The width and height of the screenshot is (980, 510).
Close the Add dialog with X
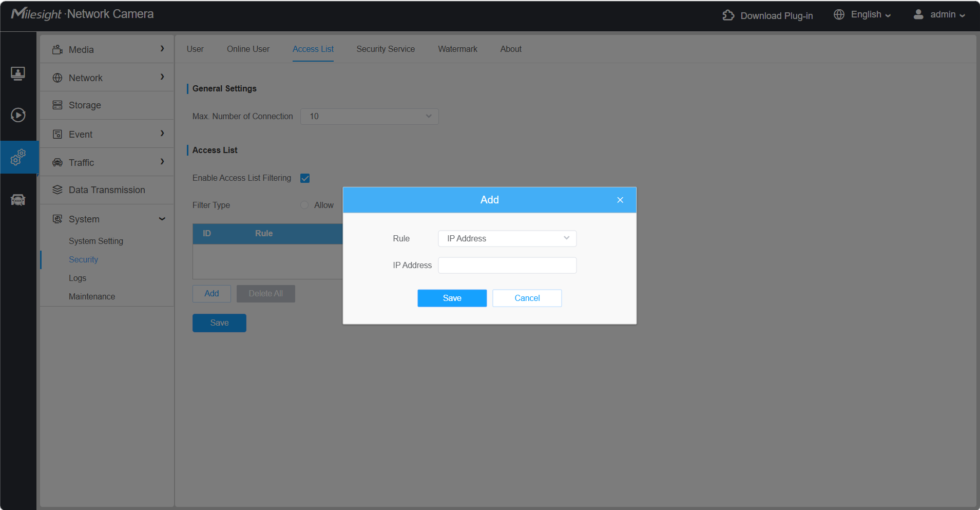click(620, 200)
